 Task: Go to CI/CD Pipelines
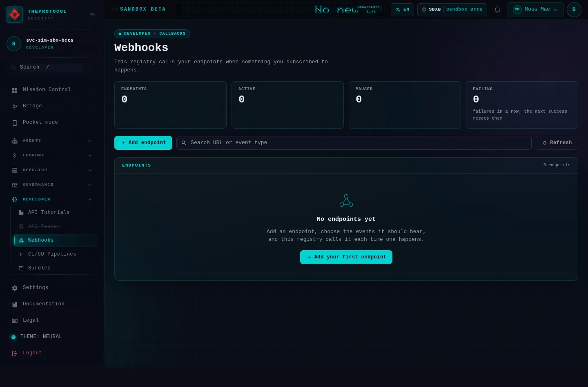pos(56,254)
